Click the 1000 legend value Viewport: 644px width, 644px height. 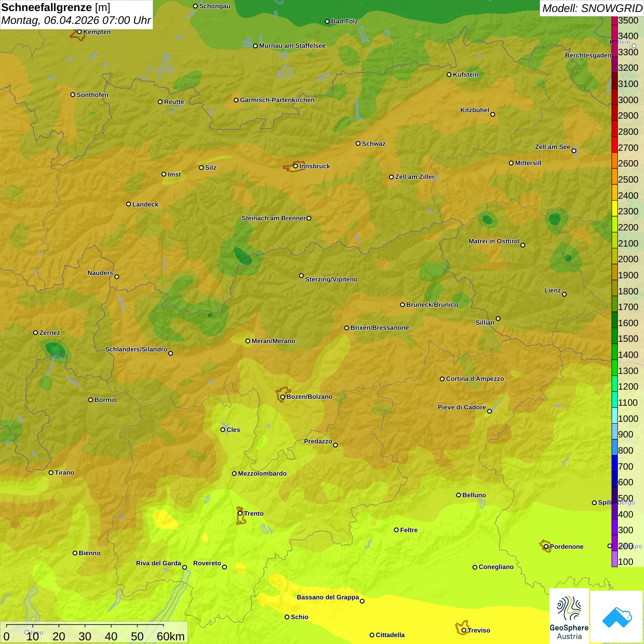628,419
